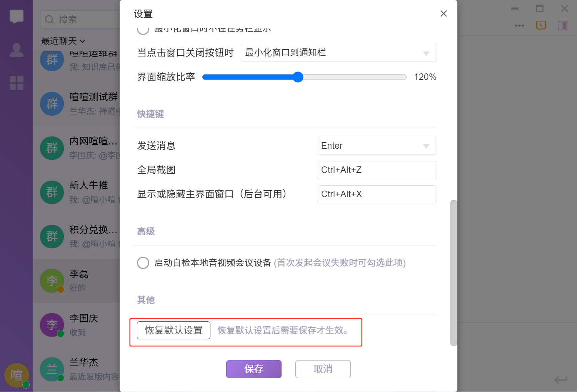Click the settings dialog vertical scrollbar
This screenshot has width=577, height=392.
click(454, 273)
